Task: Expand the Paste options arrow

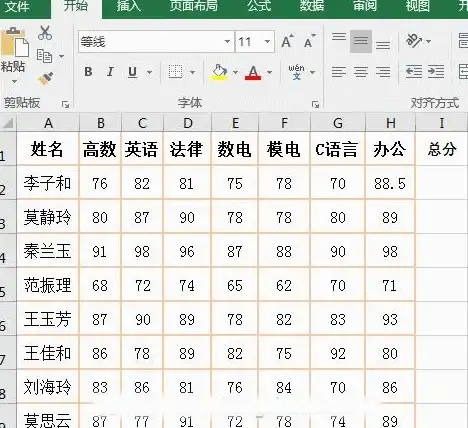Action: [x=14, y=81]
